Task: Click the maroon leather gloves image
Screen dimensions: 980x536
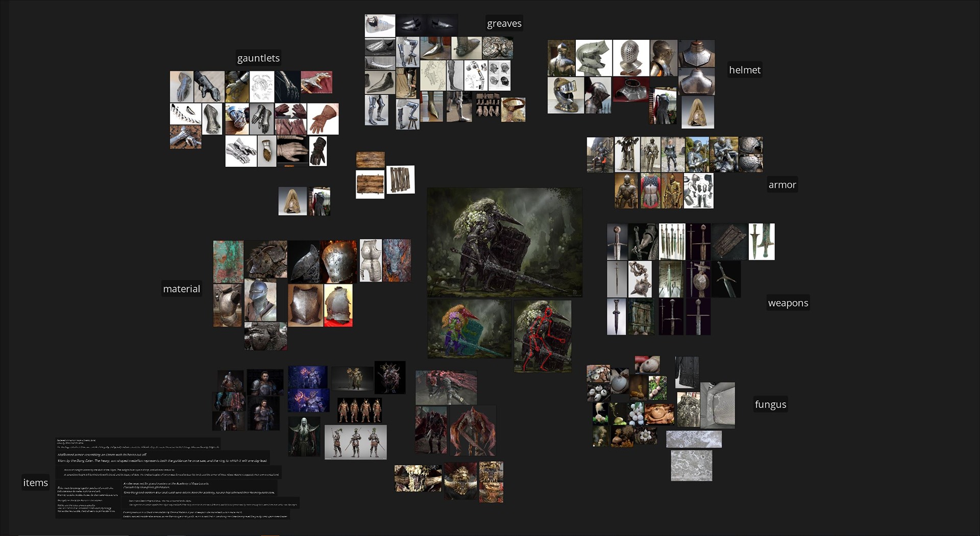Action: [290, 119]
